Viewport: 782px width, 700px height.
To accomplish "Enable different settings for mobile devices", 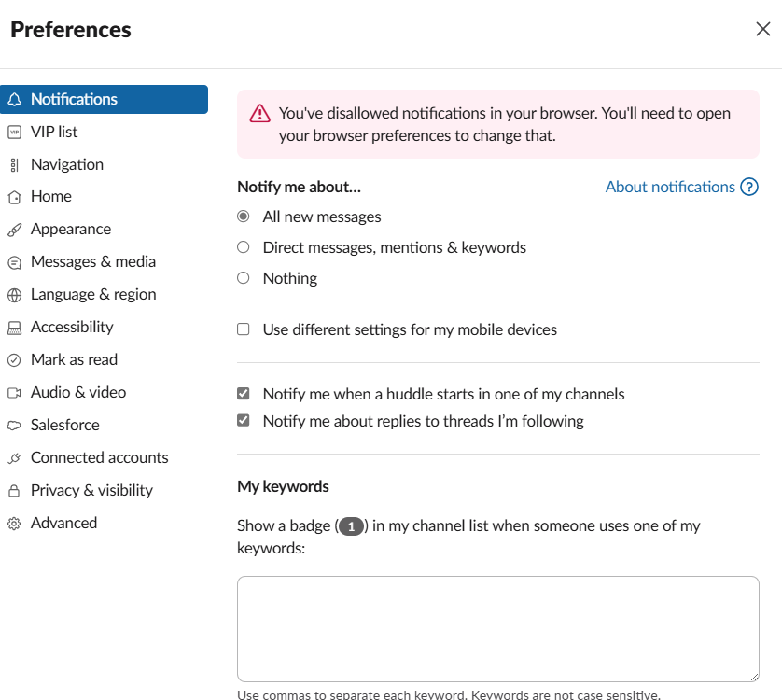I will pos(243,329).
